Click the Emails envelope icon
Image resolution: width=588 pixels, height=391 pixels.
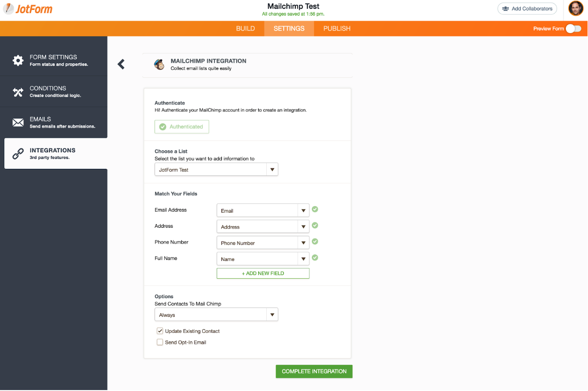click(18, 123)
